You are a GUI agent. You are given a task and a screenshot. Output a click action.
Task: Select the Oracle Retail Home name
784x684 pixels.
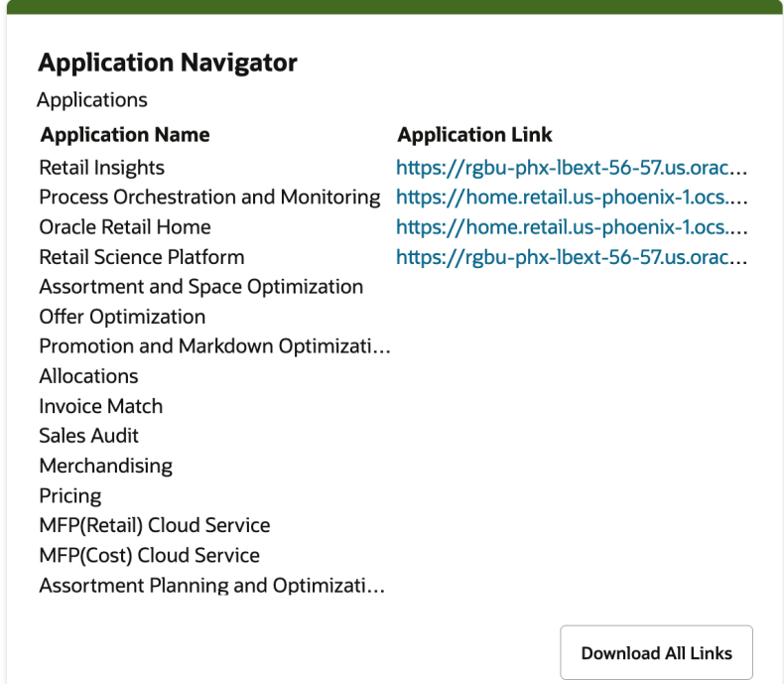click(x=125, y=227)
